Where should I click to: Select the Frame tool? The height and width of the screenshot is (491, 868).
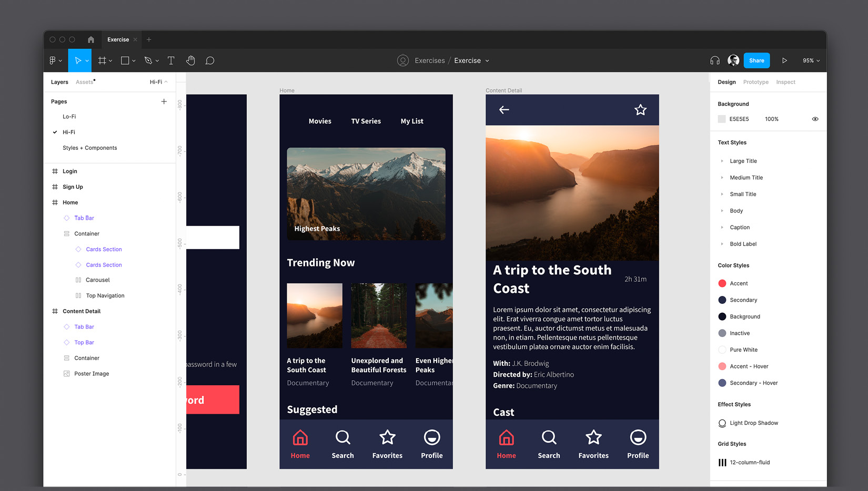(x=102, y=60)
